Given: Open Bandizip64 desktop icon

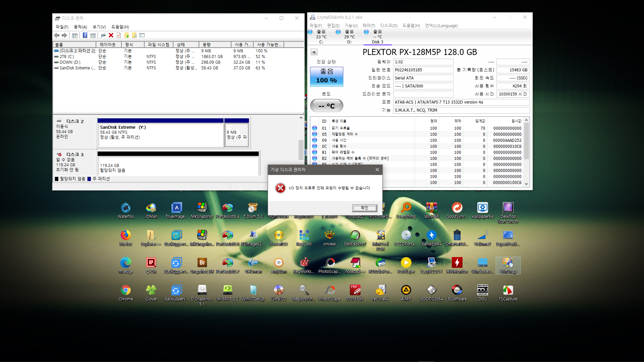Looking at the screenshot, I should coord(431,238).
